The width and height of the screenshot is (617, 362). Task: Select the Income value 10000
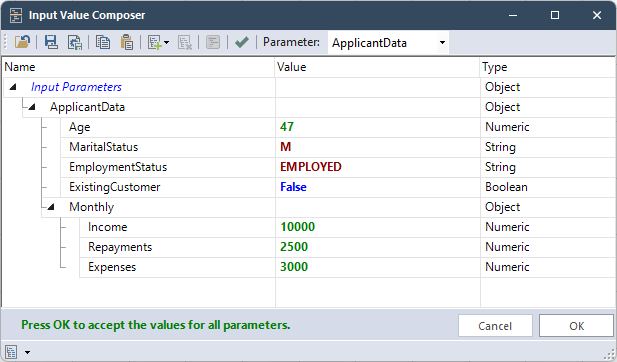click(x=297, y=227)
